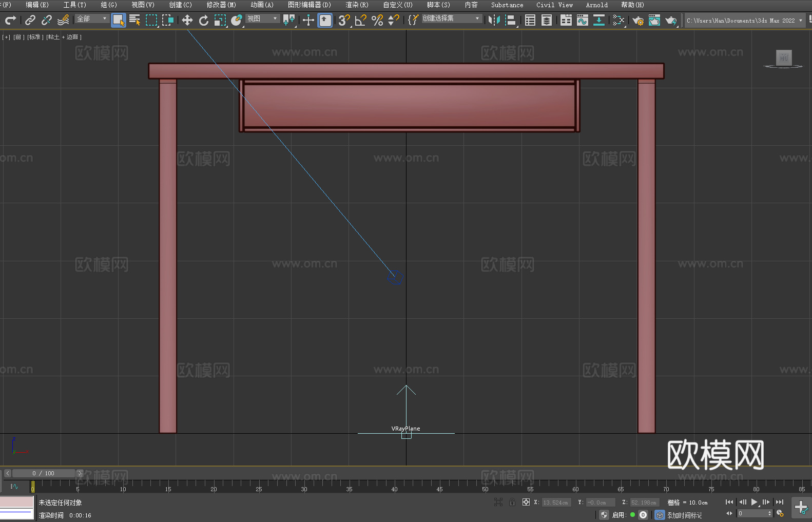The height and width of the screenshot is (522, 812).
Task: Choose the Rectangular Selection Region tool
Action: point(151,20)
